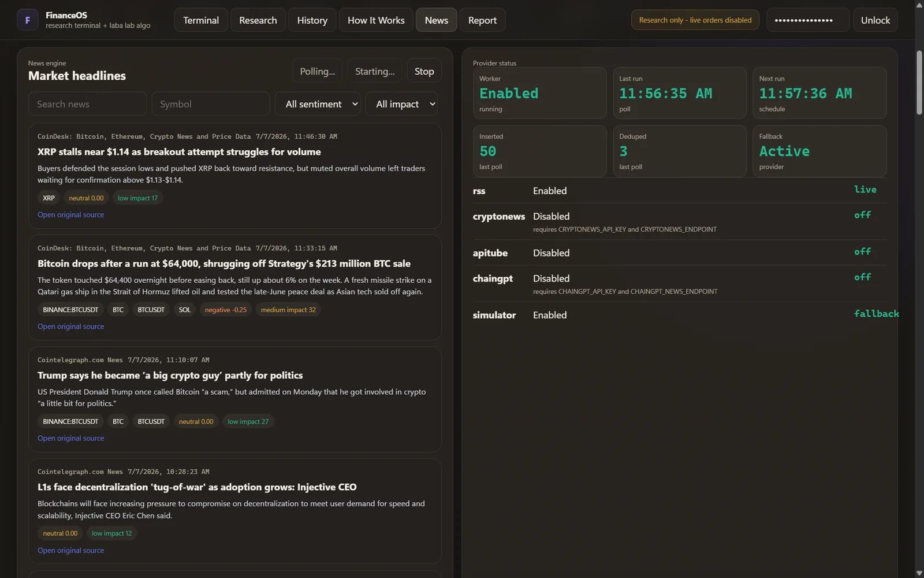Screen dimensions: 924x578
Task: Click the scrollbar up arrow
Action: click(x=919, y=5)
